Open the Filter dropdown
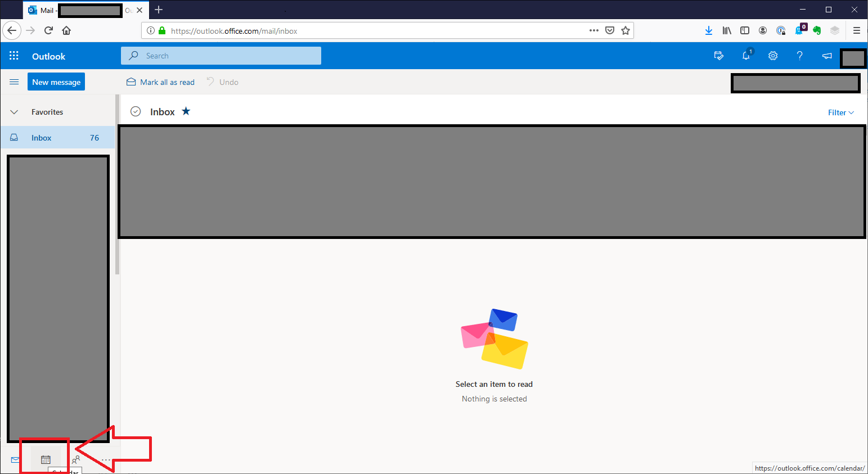This screenshot has height=474, width=868. pos(841,112)
